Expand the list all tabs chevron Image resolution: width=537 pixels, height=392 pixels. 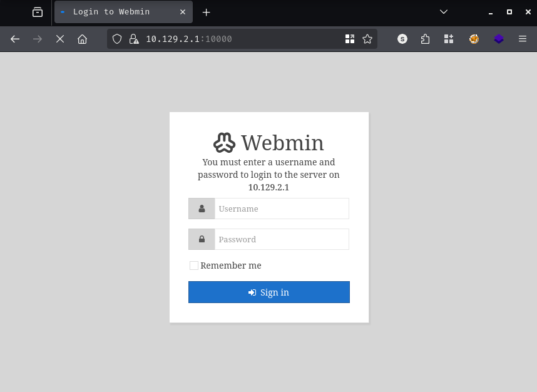[x=444, y=12]
